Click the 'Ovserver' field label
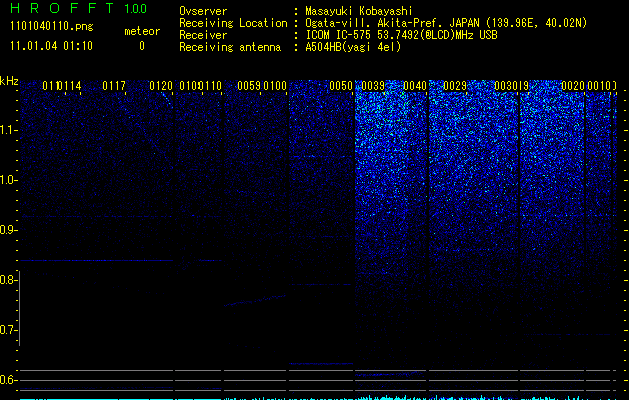 point(203,11)
